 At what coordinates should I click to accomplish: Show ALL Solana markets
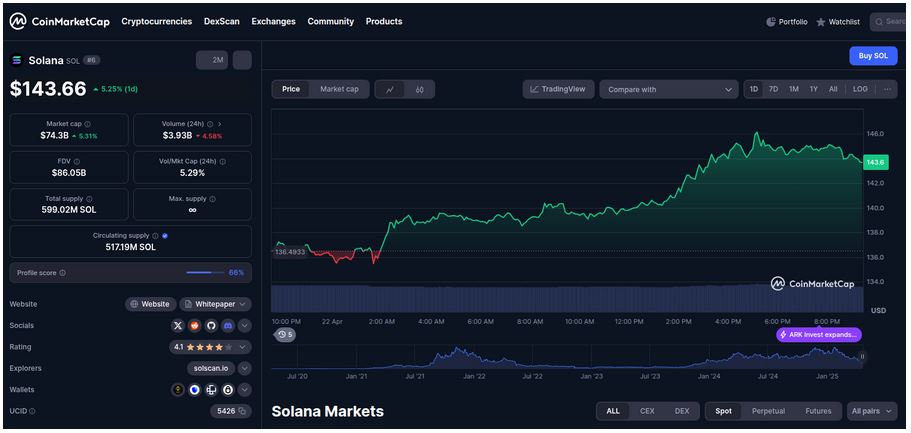pos(613,411)
